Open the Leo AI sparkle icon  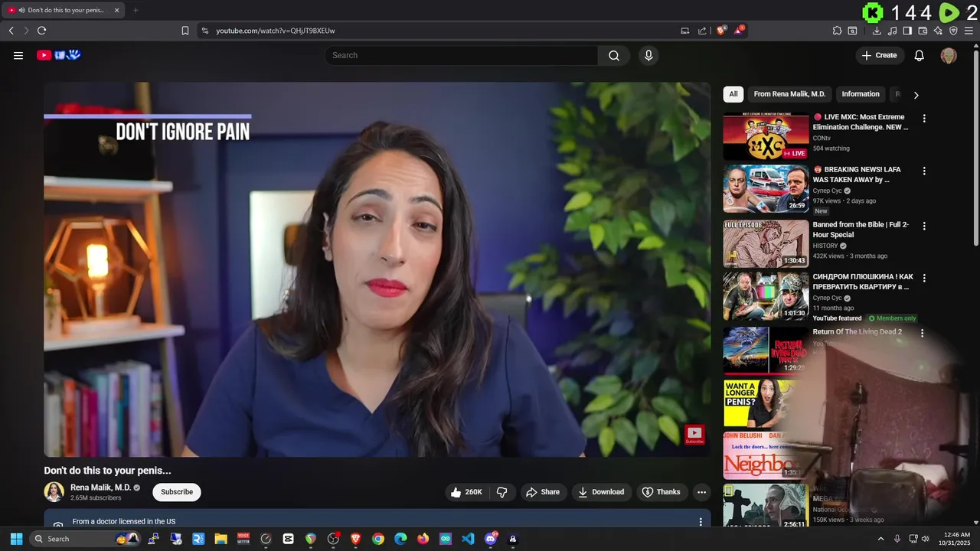[x=938, y=31]
